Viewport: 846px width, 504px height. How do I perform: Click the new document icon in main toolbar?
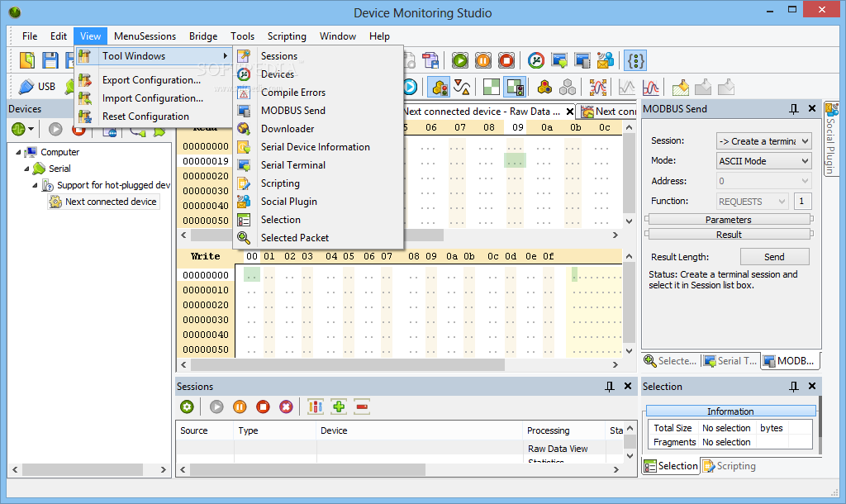pos(27,59)
